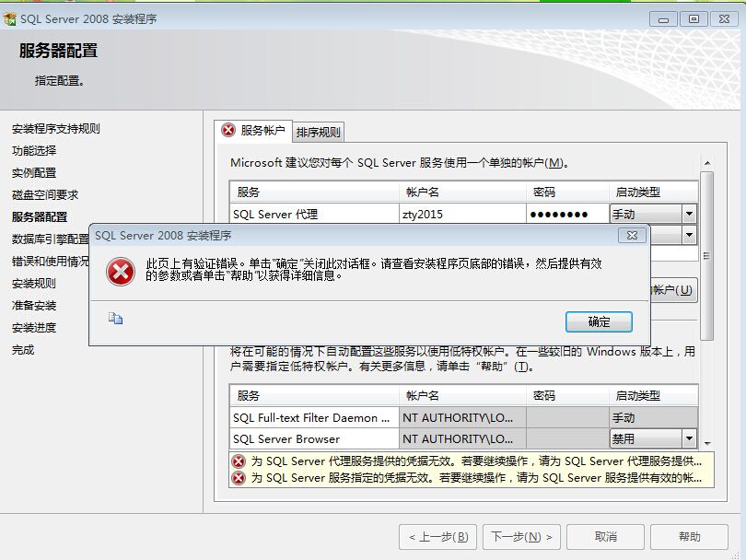
Task: Maximize the SQL Server 2008 setup window
Action: point(694,19)
